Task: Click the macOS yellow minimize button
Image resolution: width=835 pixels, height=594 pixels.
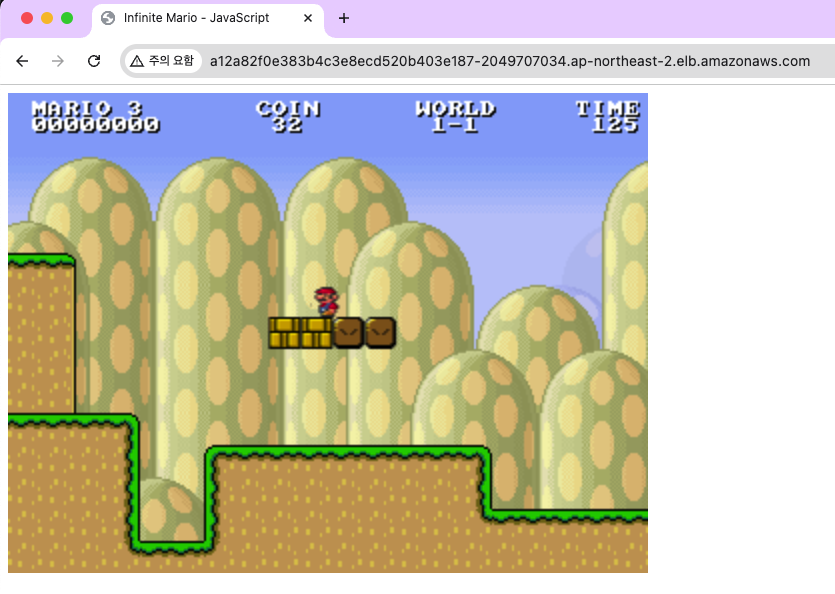Action: pos(47,18)
